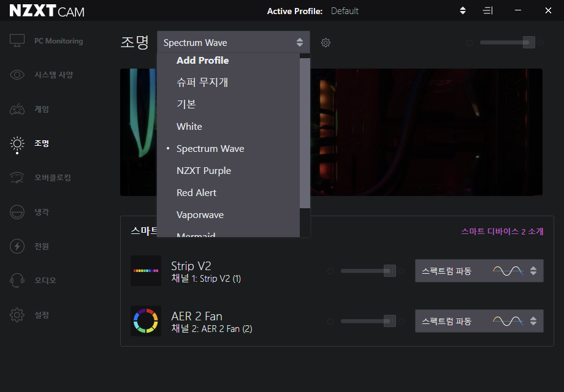Adjust AER 2 Fan brightness slider
This screenshot has width=564, height=392.
pos(368,321)
